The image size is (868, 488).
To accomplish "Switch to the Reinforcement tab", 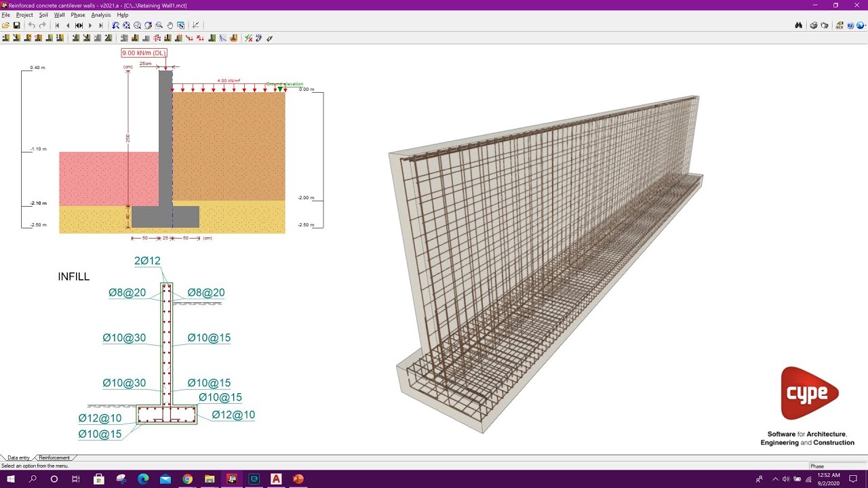I will (54, 457).
